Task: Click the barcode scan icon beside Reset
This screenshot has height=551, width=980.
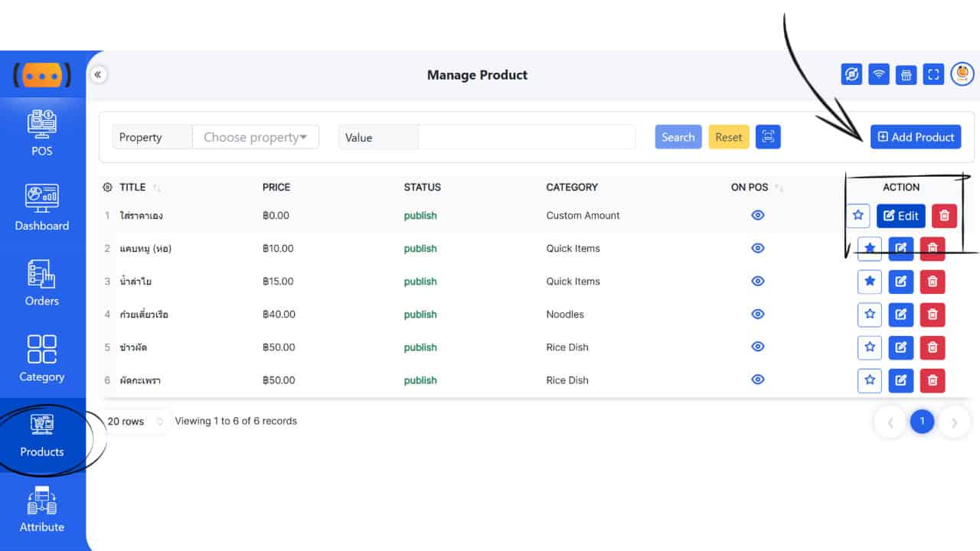Action: [768, 137]
